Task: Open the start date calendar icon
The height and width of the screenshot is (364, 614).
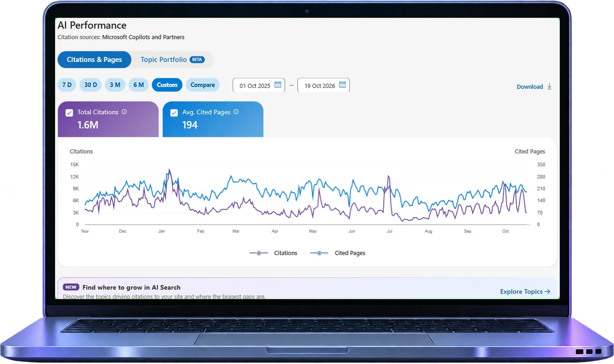Action: (x=278, y=85)
